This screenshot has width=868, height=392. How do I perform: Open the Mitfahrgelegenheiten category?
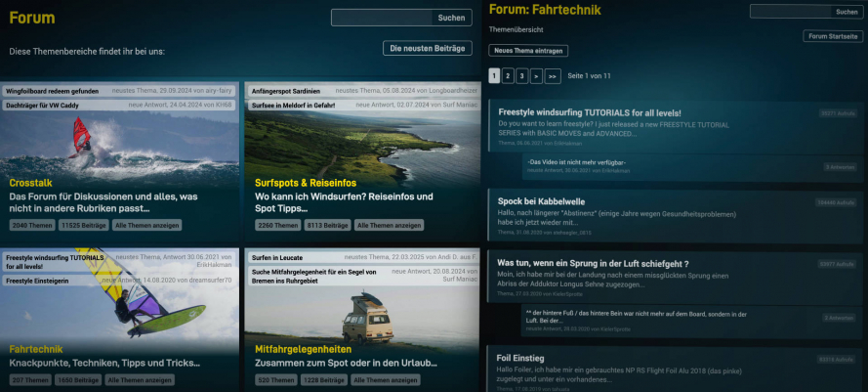(303, 348)
